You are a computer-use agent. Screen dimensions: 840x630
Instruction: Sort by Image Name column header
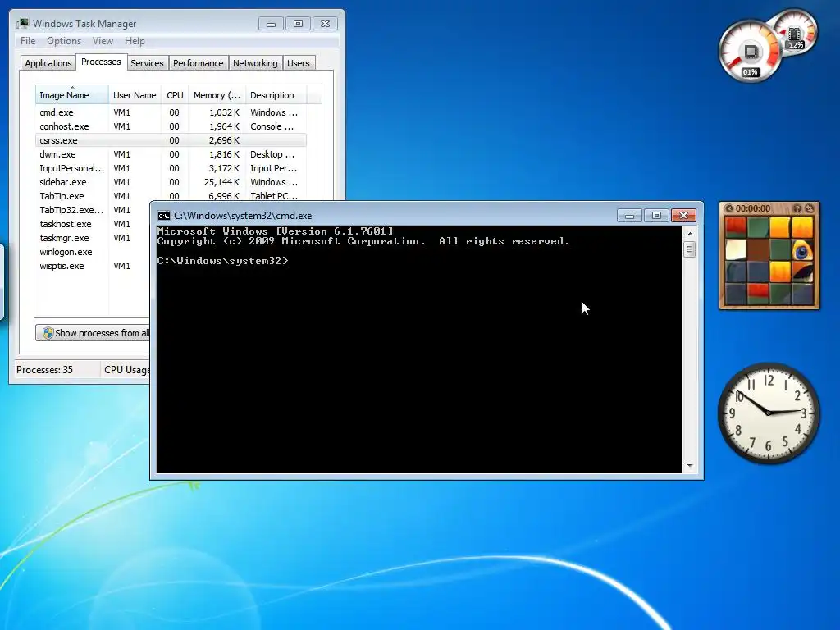pyautogui.click(x=71, y=95)
